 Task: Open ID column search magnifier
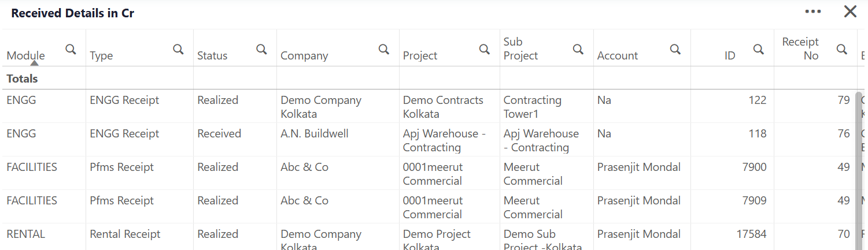pyautogui.click(x=758, y=49)
